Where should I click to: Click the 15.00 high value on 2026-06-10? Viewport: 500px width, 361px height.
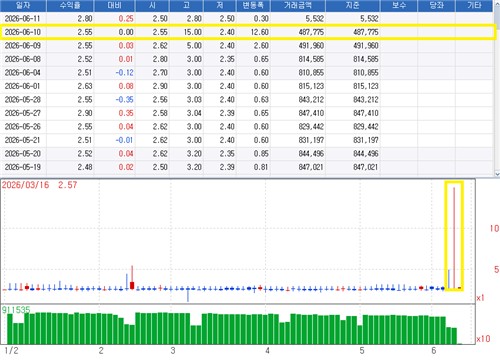point(193,32)
